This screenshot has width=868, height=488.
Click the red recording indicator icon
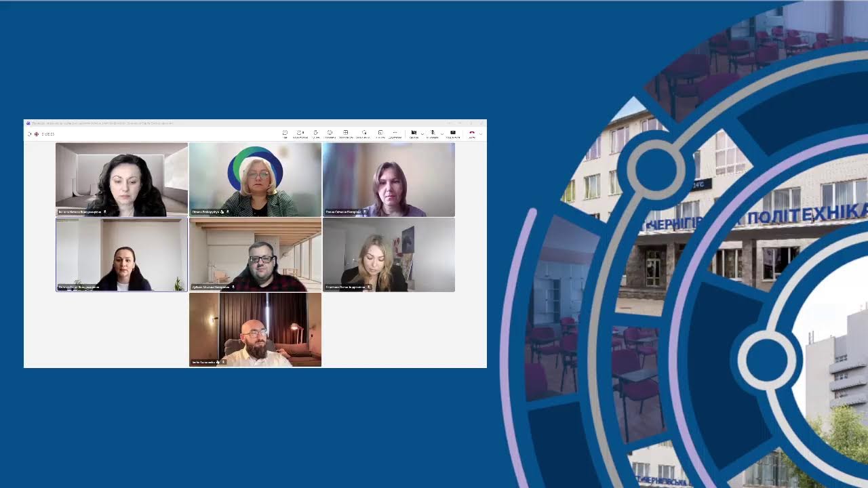36,134
